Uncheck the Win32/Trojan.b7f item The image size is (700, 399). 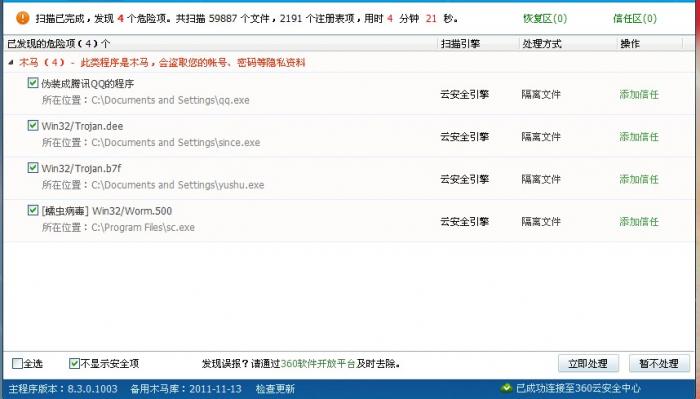pyautogui.click(x=33, y=168)
